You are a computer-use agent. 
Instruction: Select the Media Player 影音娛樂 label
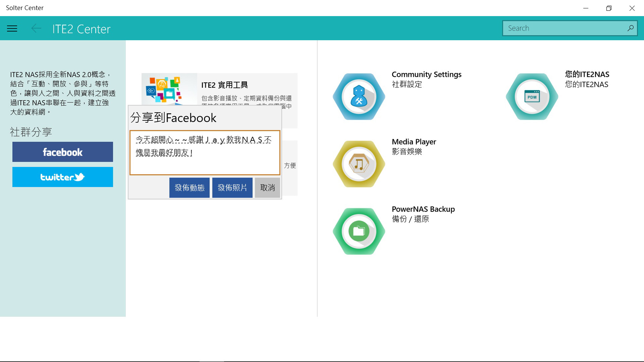(x=407, y=152)
